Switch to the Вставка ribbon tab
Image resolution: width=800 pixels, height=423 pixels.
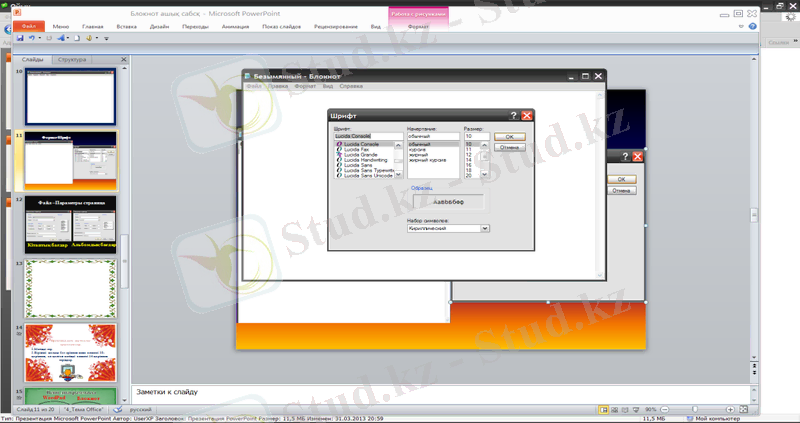126,26
